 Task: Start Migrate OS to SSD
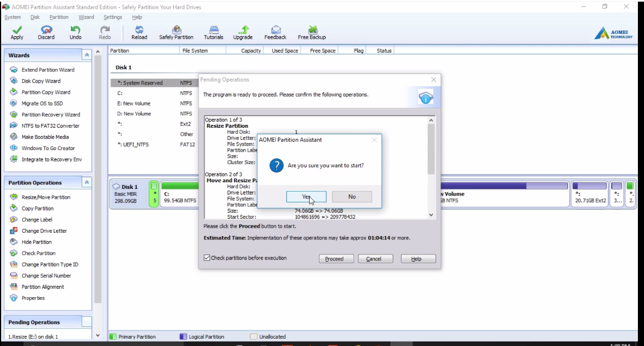tap(42, 103)
